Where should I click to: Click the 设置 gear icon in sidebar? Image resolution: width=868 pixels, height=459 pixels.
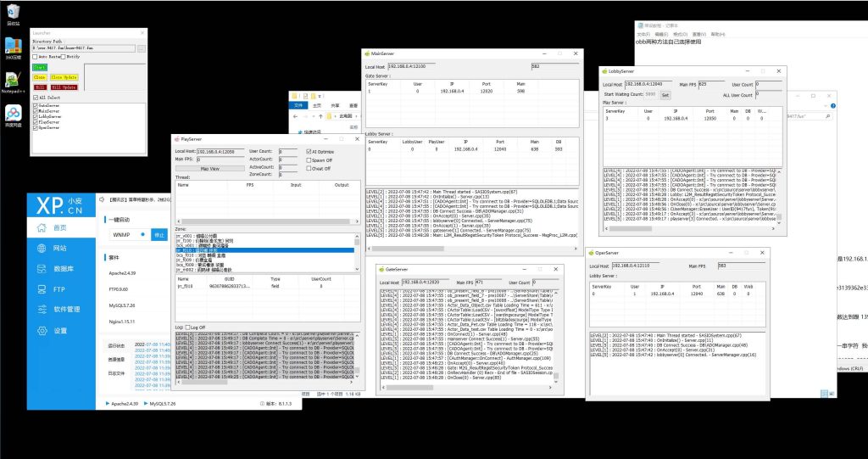41,330
